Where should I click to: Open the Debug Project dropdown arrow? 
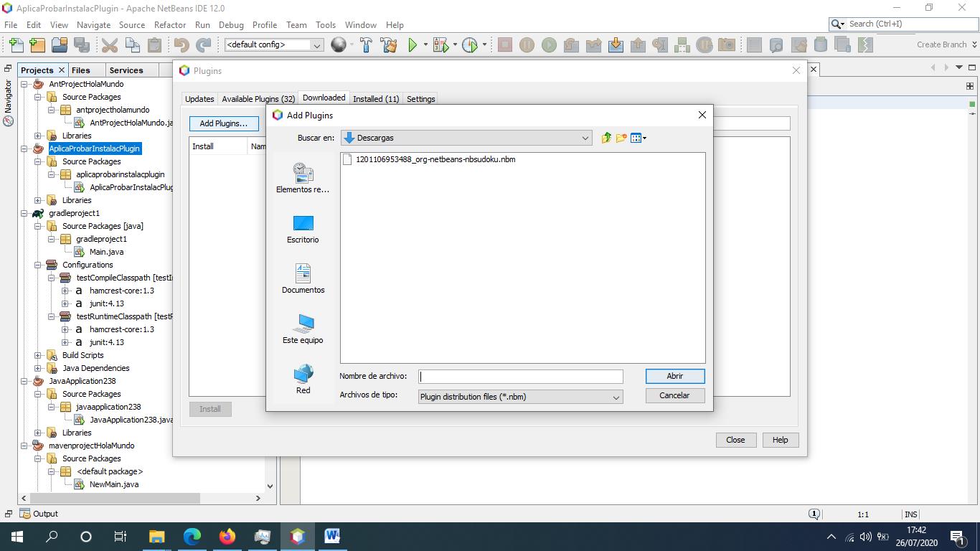click(x=455, y=45)
